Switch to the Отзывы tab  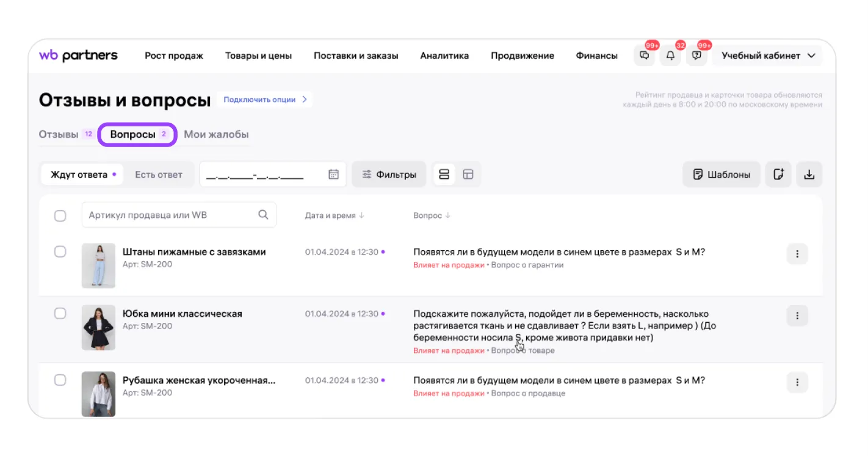point(59,134)
